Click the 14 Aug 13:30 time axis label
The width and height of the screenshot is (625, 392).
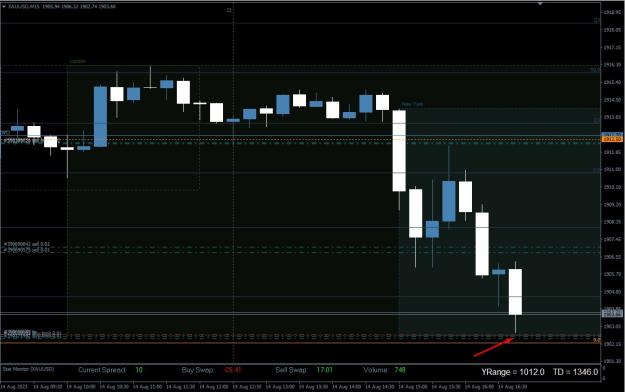pyautogui.click(x=313, y=387)
